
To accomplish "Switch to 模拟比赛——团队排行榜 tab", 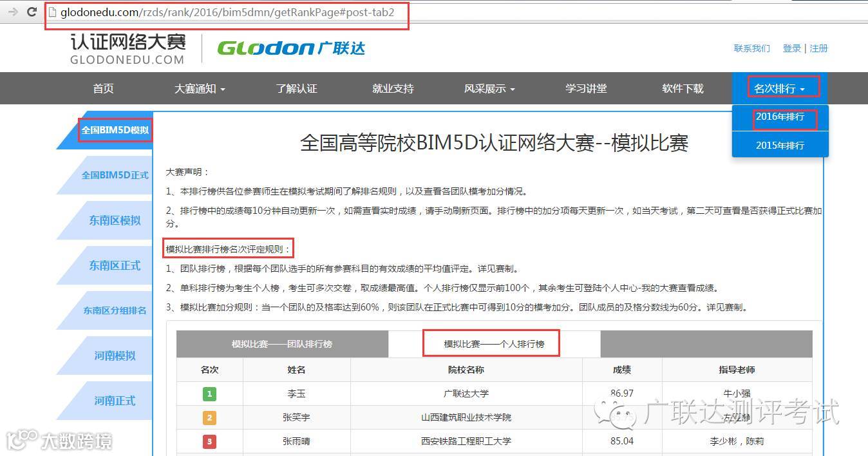I will click(x=282, y=344).
